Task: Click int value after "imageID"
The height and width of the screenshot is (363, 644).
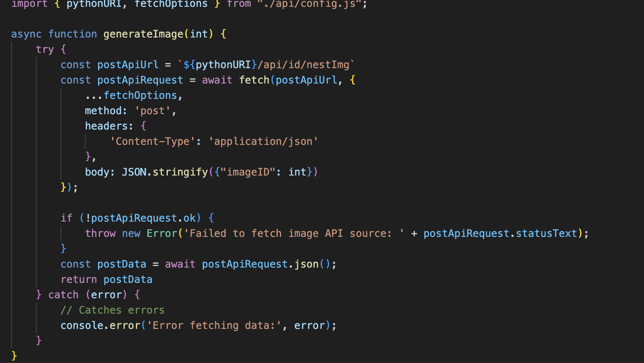Action: (297, 172)
